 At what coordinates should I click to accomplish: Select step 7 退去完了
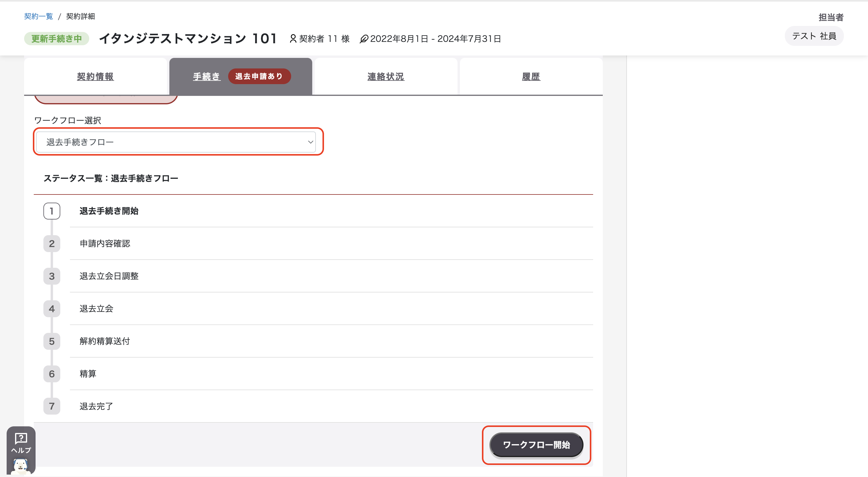coord(96,406)
